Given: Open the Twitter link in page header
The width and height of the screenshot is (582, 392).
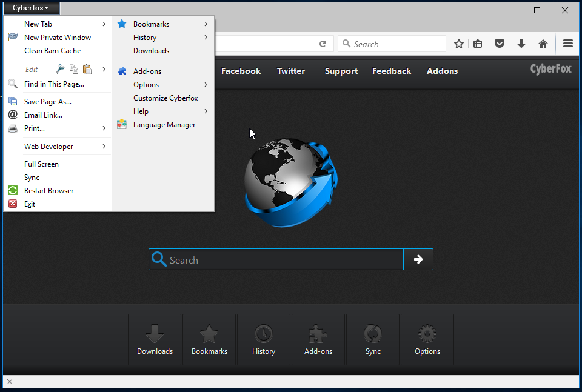Looking at the screenshot, I should coord(291,71).
